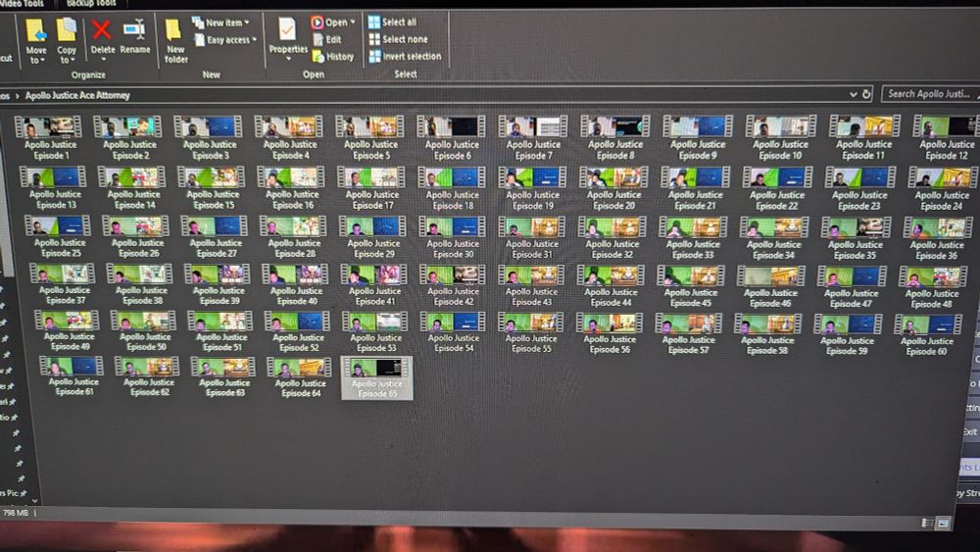Expand the Easy access dropdown

[x=225, y=40]
